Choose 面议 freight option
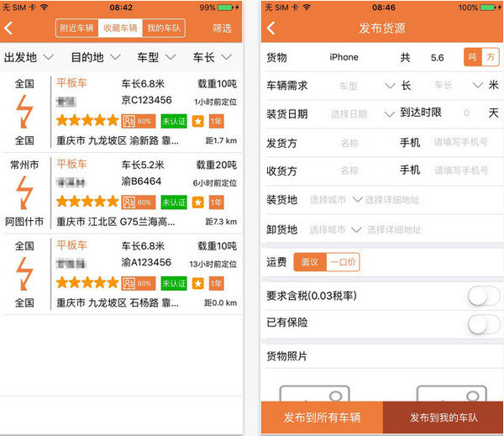Screen dimensions: 504x436 (310, 262)
